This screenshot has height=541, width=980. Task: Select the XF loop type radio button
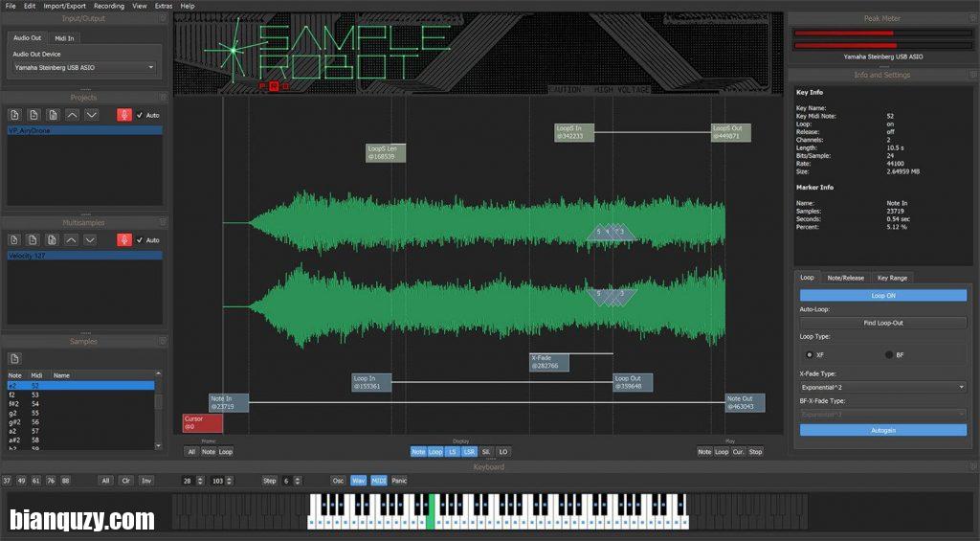pyautogui.click(x=810, y=354)
